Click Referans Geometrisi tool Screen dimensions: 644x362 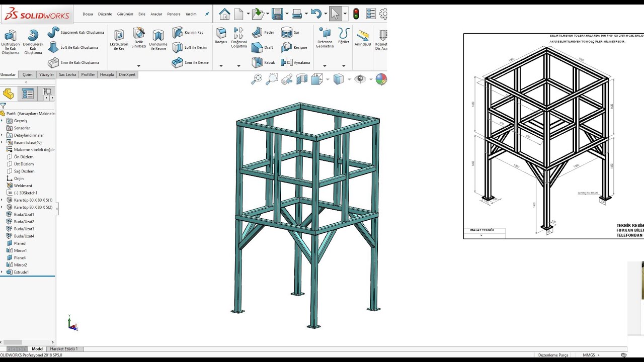325,38
